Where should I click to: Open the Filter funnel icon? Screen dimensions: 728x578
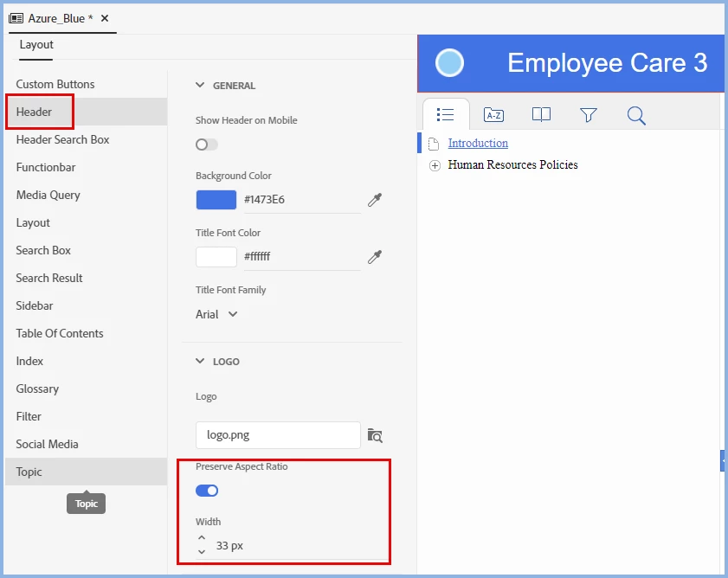click(589, 115)
